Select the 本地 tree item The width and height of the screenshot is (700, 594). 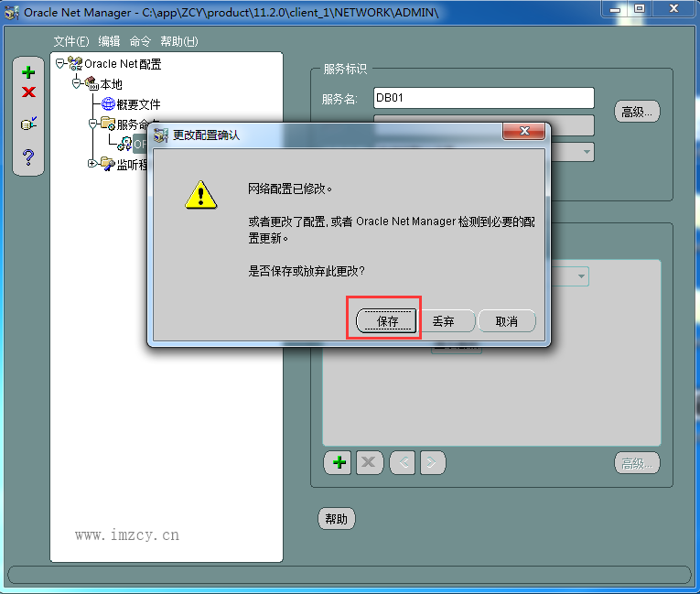pyautogui.click(x=111, y=84)
